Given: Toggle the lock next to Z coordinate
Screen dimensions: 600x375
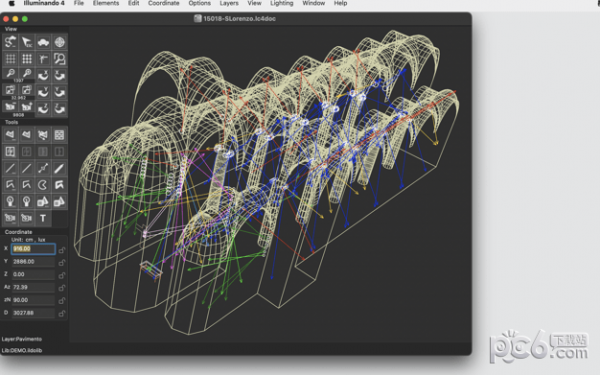Looking at the screenshot, I should [x=62, y=275].
